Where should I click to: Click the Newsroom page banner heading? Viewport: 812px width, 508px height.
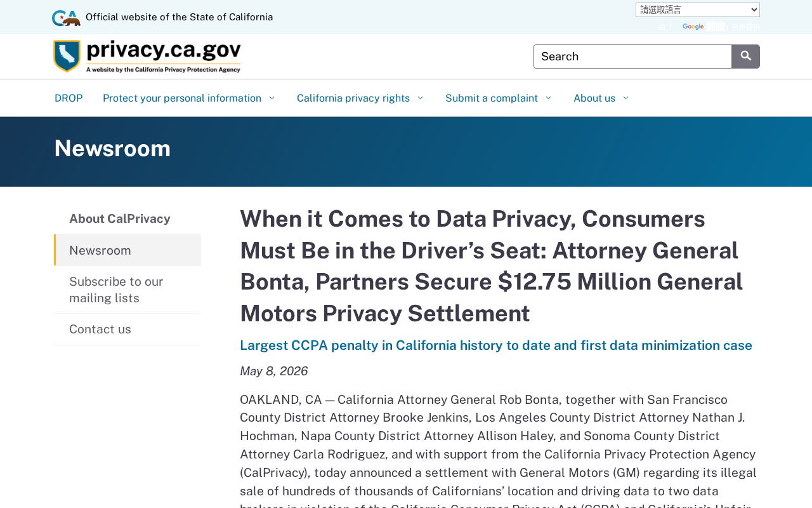pyautogui.click(x=112, y=149)
